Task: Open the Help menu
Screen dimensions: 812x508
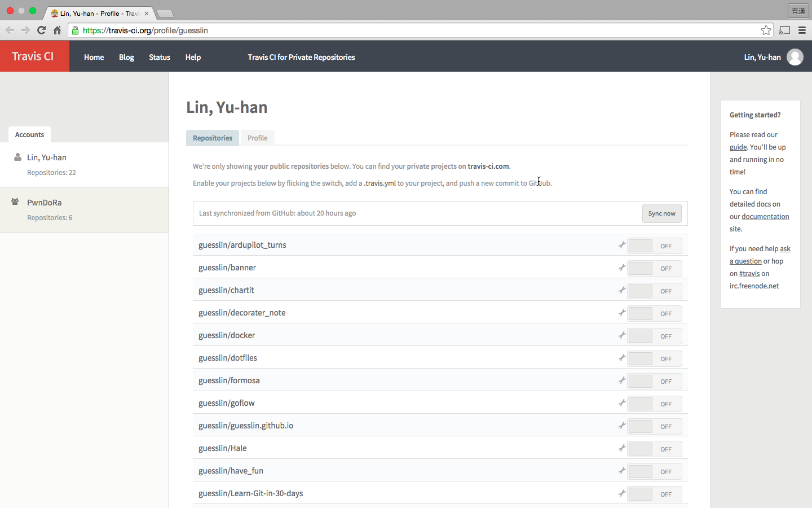Action: coord(193,57)
